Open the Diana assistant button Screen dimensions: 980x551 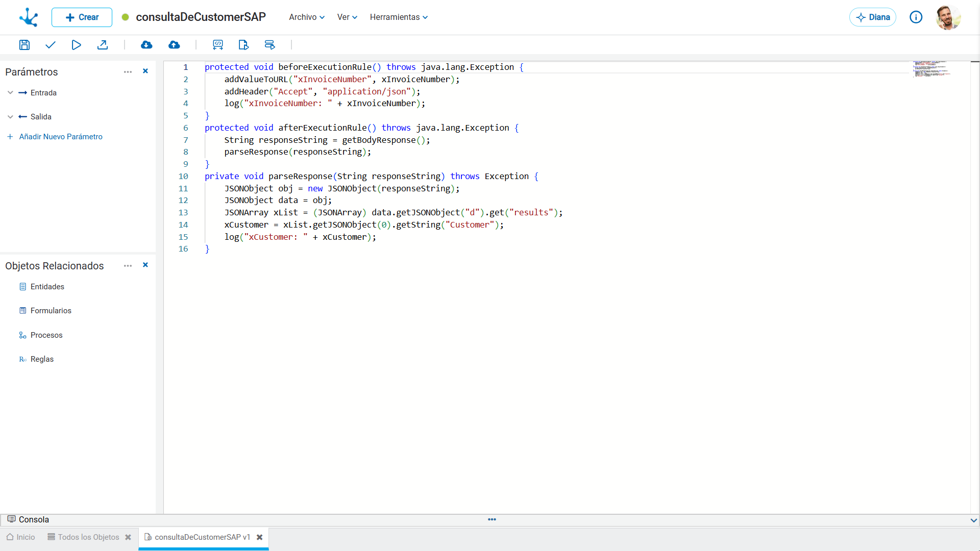tap(873, 17)
